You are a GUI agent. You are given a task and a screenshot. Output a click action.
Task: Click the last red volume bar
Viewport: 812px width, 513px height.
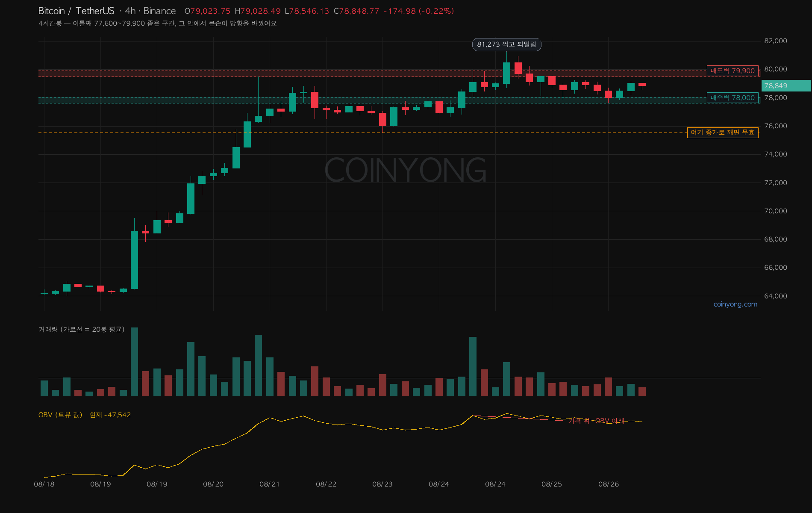point(642,392)
